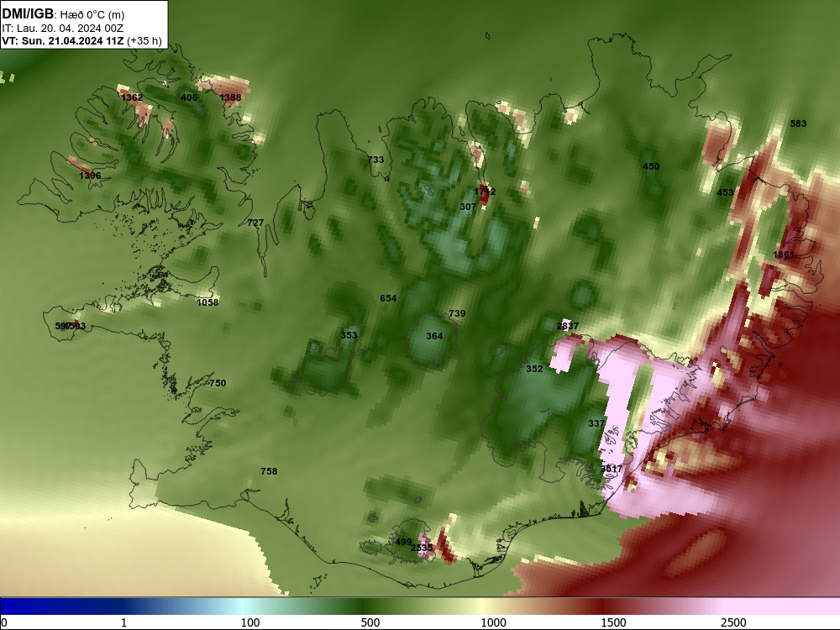Click the DMI/IGB title text
This screenshot has width=840, height=630.
point(28,14)
